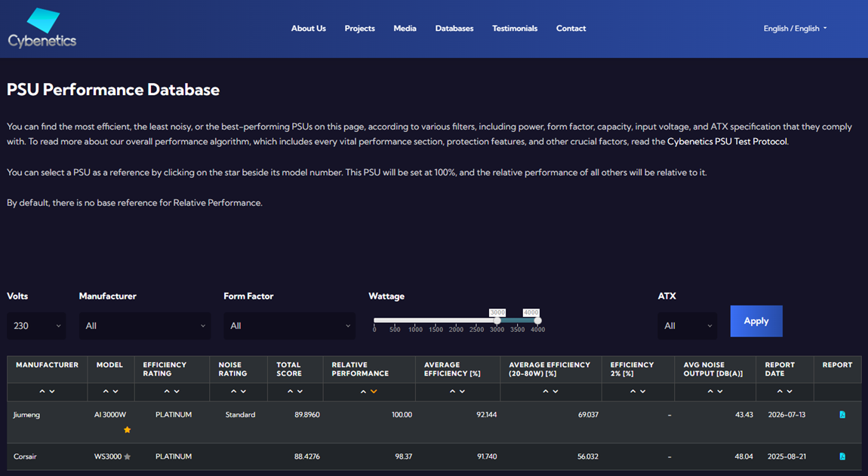Click 20-80W efficiency value 56.032
The width and height of the screenshot is (868, 476).
[x=589, y=456]
